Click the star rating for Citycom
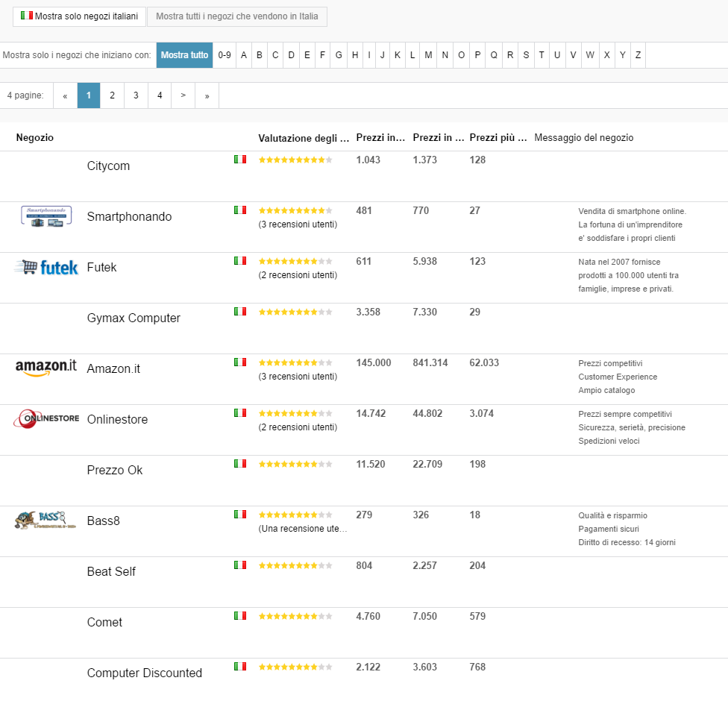The image size is (728, 707). click(295, 160)
